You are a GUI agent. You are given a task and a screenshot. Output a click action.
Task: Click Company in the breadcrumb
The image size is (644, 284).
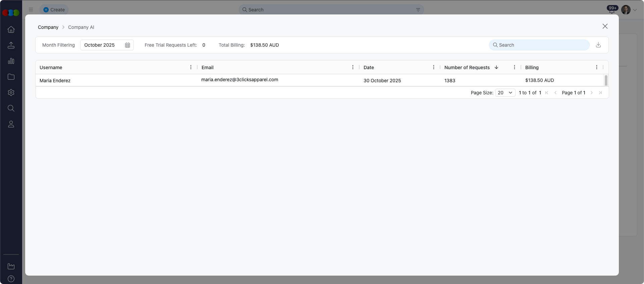(x=48, y=27)
